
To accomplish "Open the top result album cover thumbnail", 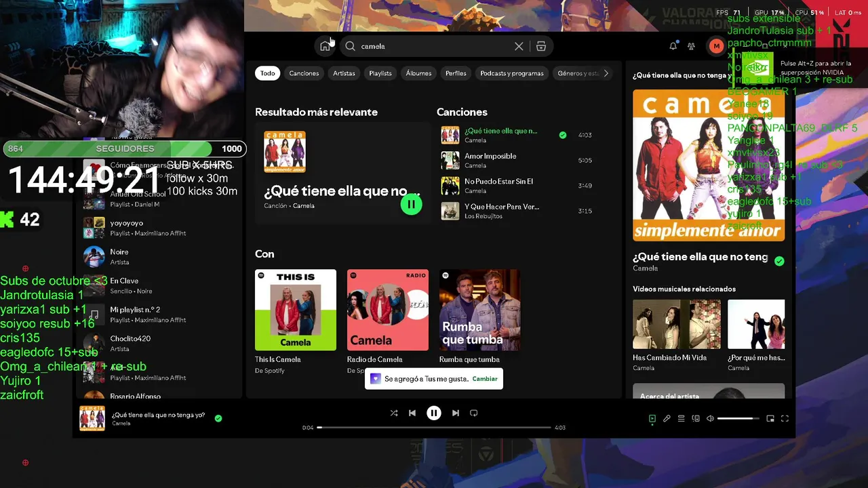I will (x=285, y=152).
